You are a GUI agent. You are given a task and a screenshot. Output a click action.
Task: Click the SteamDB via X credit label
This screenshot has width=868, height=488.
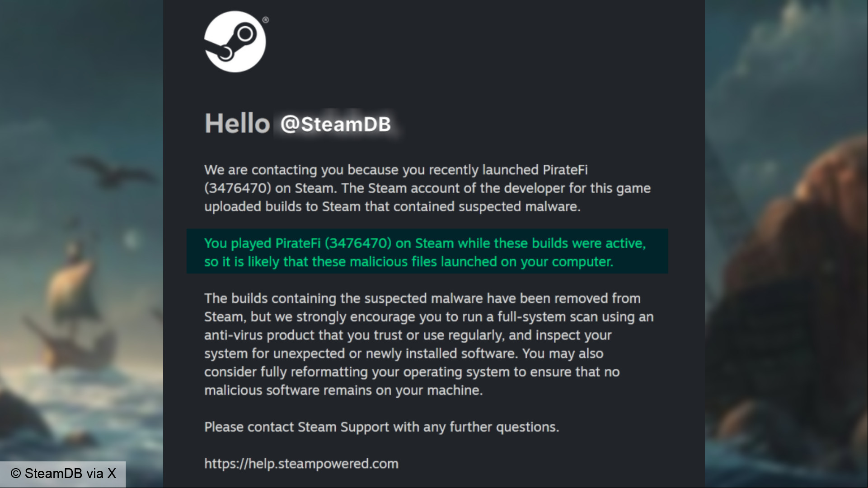(x=63, y=474)
